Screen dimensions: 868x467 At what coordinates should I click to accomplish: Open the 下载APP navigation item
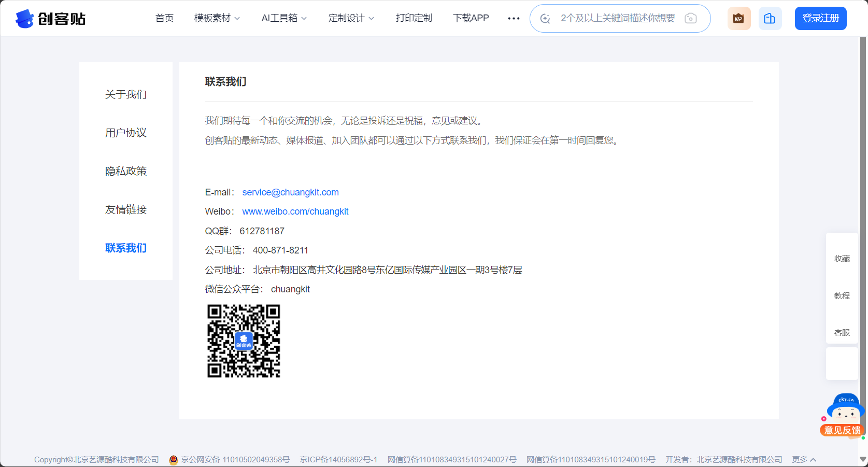click(471, 18)
